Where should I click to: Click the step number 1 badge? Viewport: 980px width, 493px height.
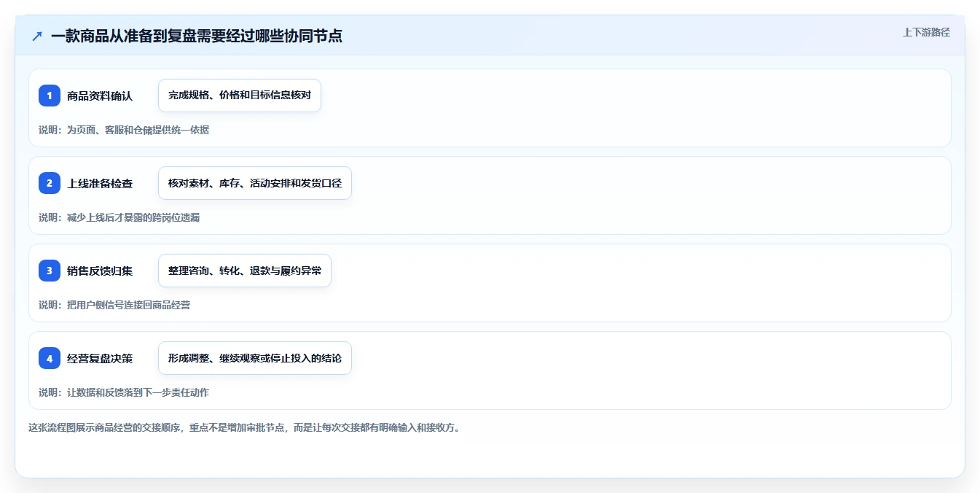[x=50, y=96]
